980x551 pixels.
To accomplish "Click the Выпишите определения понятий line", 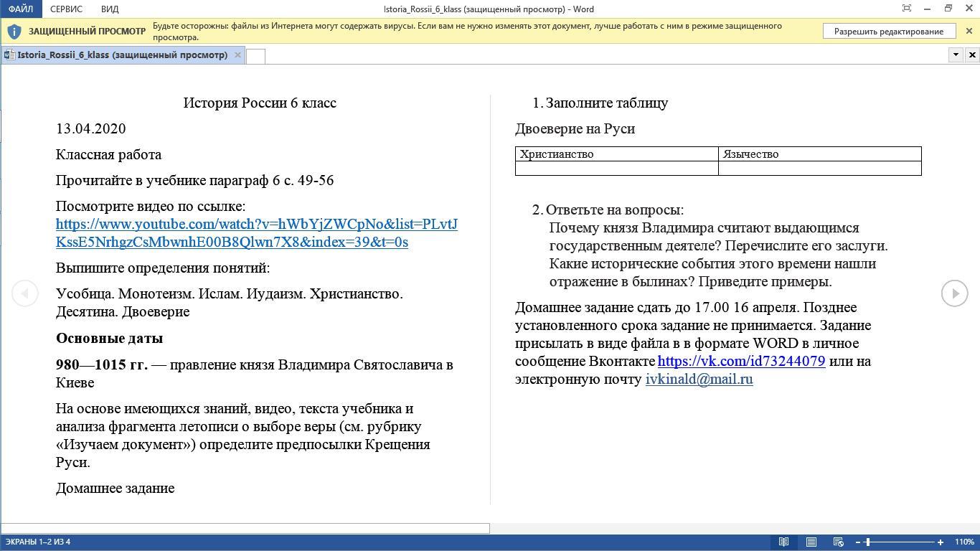I will pyautogui.click(x=163, y=268).
